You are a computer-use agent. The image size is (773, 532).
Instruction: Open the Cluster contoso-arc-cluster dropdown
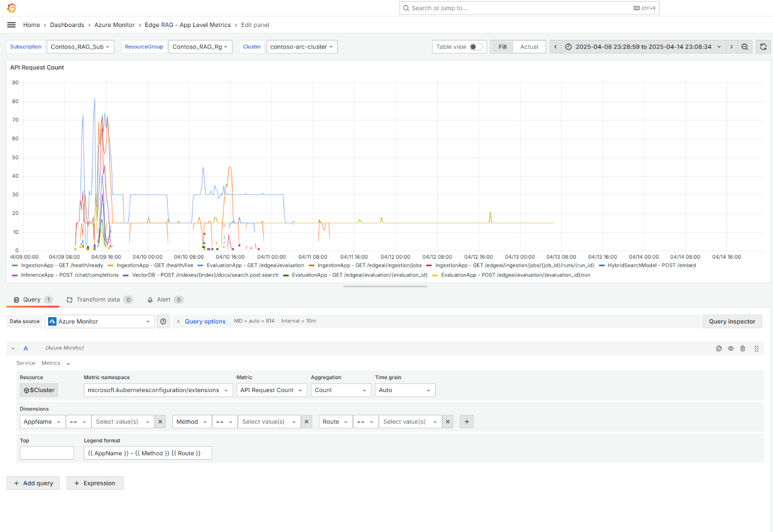(x=302, y=47)
